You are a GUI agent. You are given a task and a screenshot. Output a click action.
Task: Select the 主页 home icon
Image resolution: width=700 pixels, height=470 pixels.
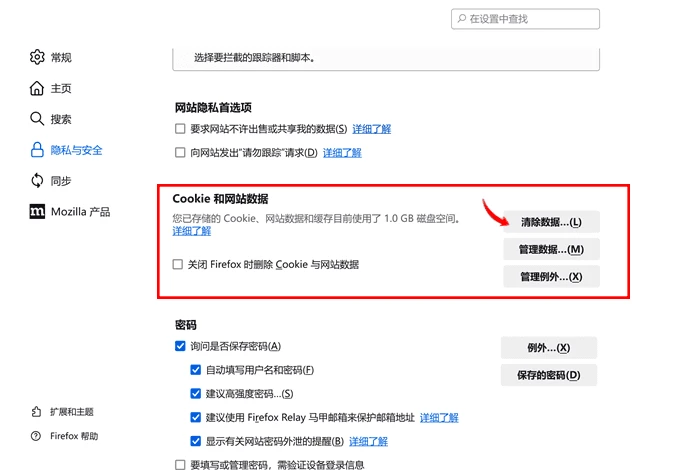(x=37, y=88)
